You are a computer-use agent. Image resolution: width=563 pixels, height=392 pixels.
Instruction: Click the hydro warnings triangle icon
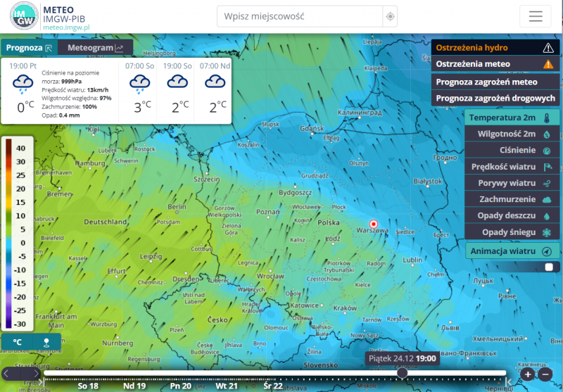548,48
